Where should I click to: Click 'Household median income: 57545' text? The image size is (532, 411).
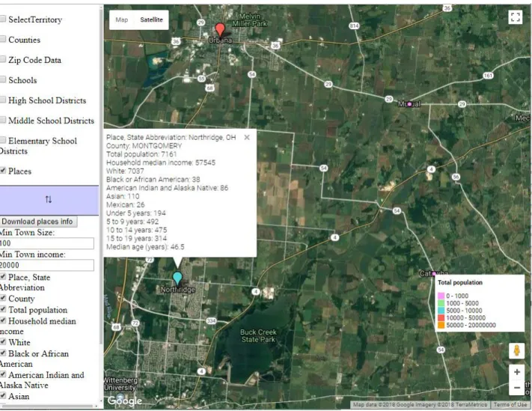[161, 162]
